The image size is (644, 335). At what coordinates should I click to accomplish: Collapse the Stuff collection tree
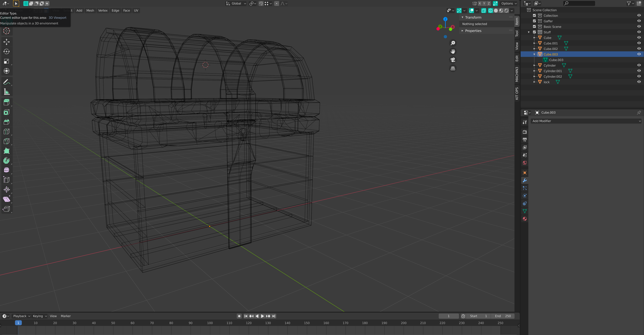[528, 32]
